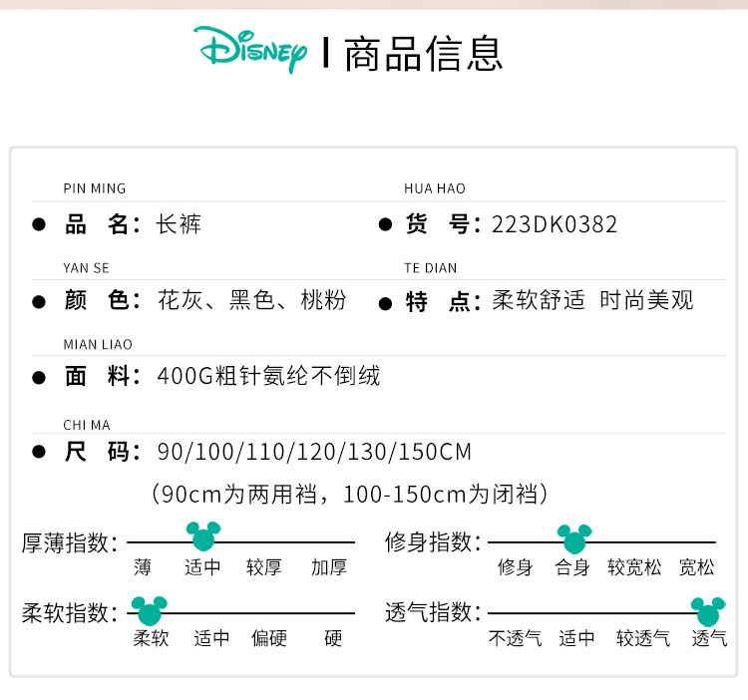The height and width of the screenshot is (700, 748).
Task: Click the bullet beside 面料
Action: (39, 377)
